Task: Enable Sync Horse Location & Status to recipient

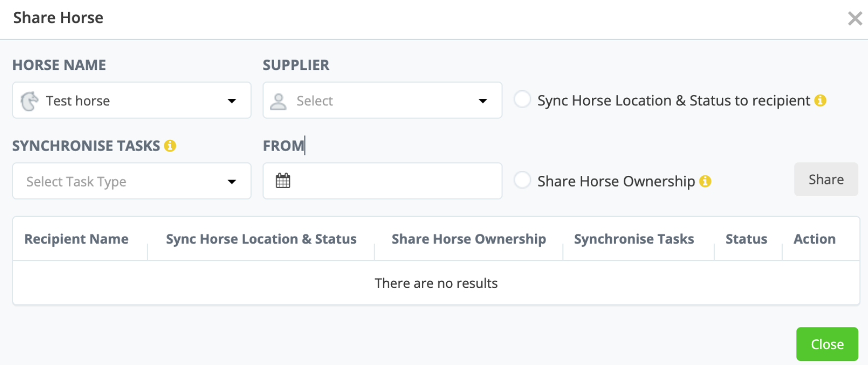Action: 522,99
